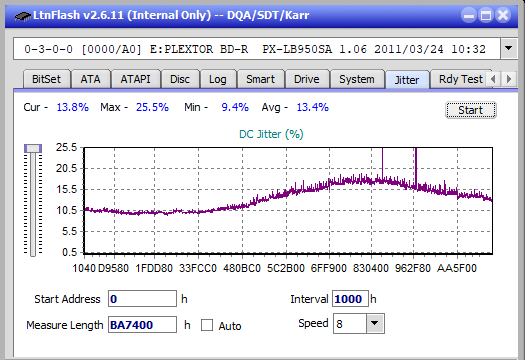
Task: Click the LtnFlash chip icon in title bar
Action: (22, 15)
